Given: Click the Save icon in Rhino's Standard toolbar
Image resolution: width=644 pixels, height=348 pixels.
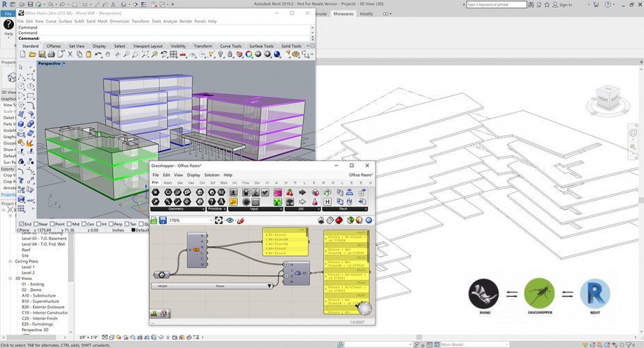Looking at the screenshot, I should click(42, 54).
